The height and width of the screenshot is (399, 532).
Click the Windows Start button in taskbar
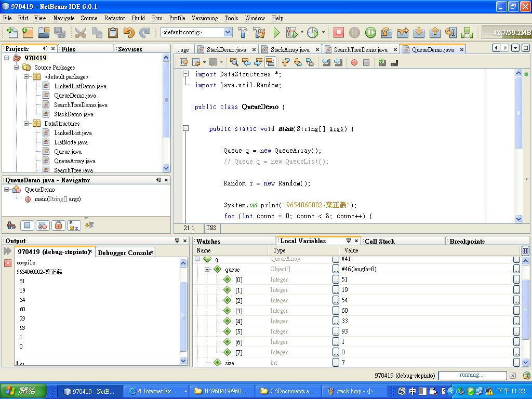[x=23, y=391]
